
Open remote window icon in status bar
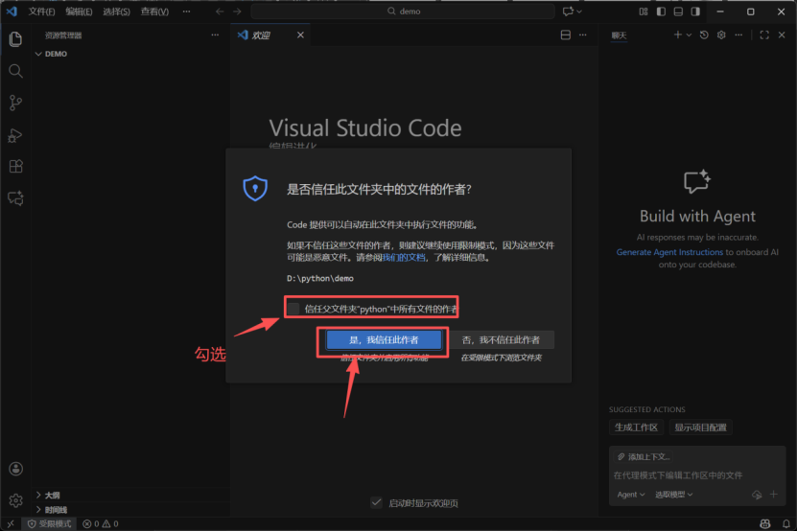[11, 524]
